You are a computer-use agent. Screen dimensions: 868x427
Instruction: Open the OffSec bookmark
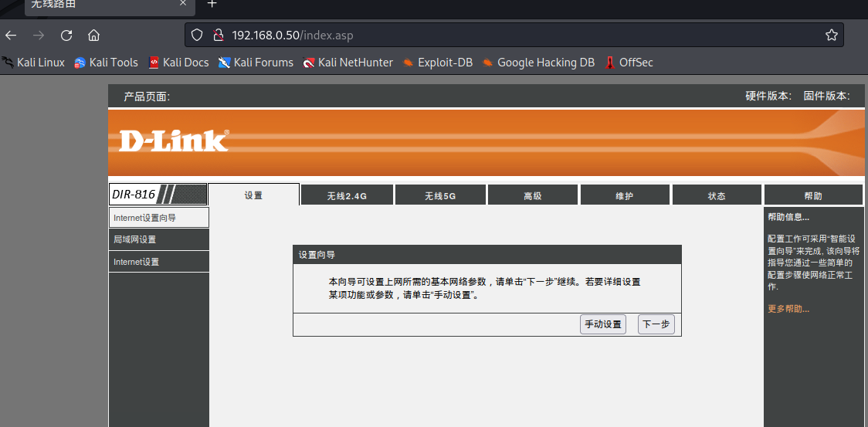click(x=629, y=63)
